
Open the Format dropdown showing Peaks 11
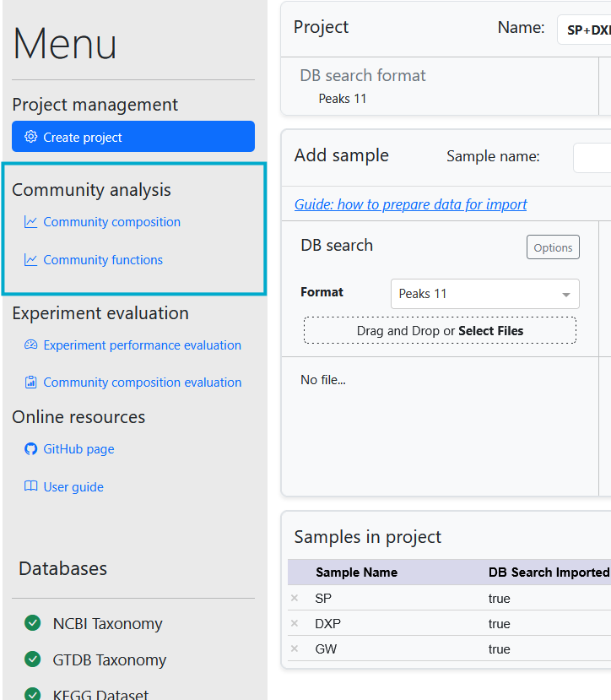coord(484,294)
